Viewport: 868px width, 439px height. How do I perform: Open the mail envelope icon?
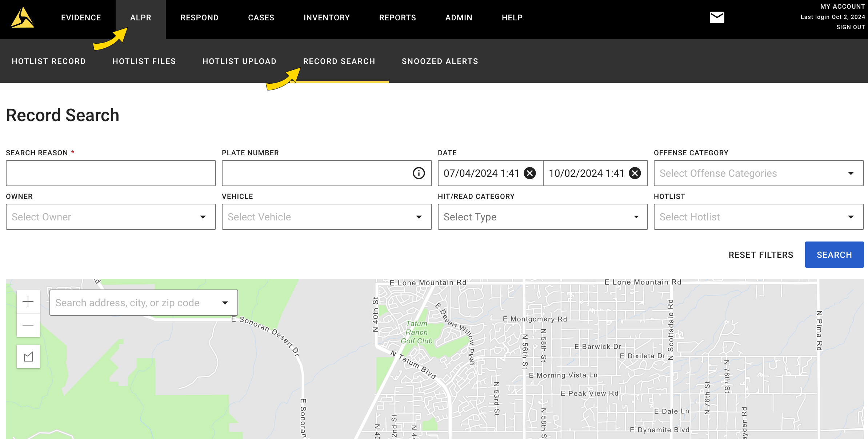(x=717, y=17)
